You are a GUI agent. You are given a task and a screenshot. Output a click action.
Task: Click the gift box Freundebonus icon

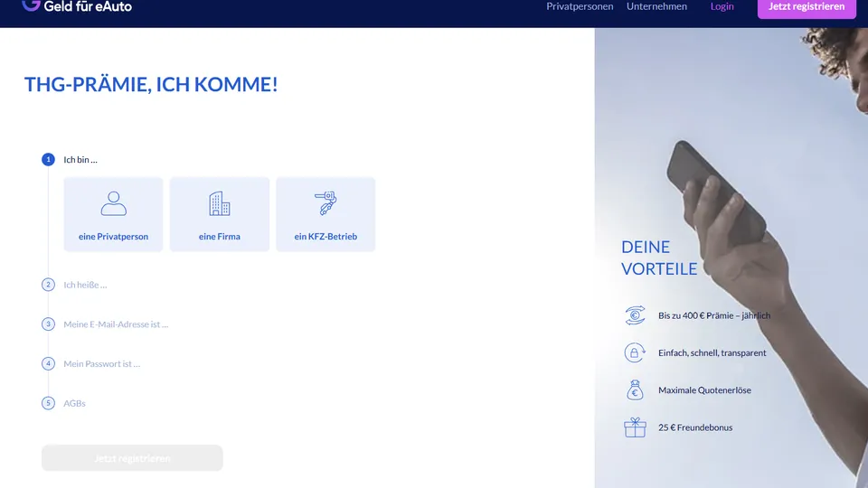point(635,427)
